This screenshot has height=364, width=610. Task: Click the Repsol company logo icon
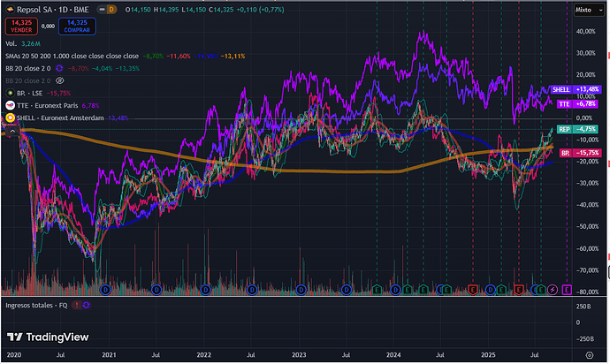point(10,8)
